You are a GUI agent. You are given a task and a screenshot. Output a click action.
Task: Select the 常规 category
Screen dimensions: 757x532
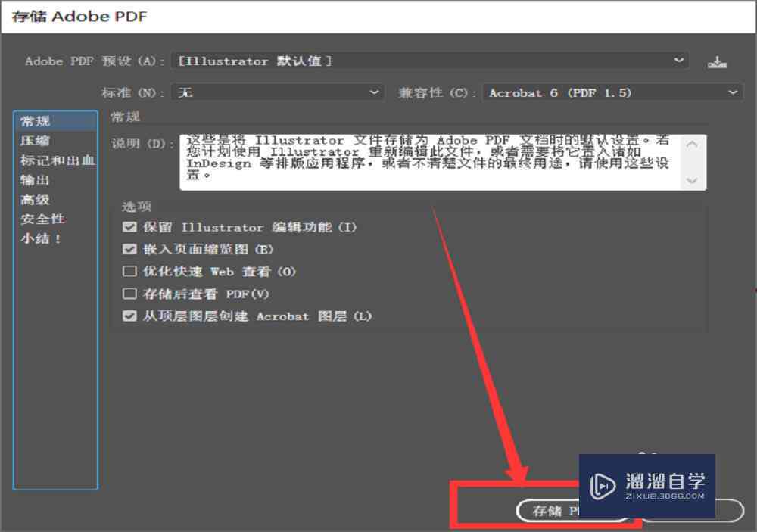(x=56, y=121)
